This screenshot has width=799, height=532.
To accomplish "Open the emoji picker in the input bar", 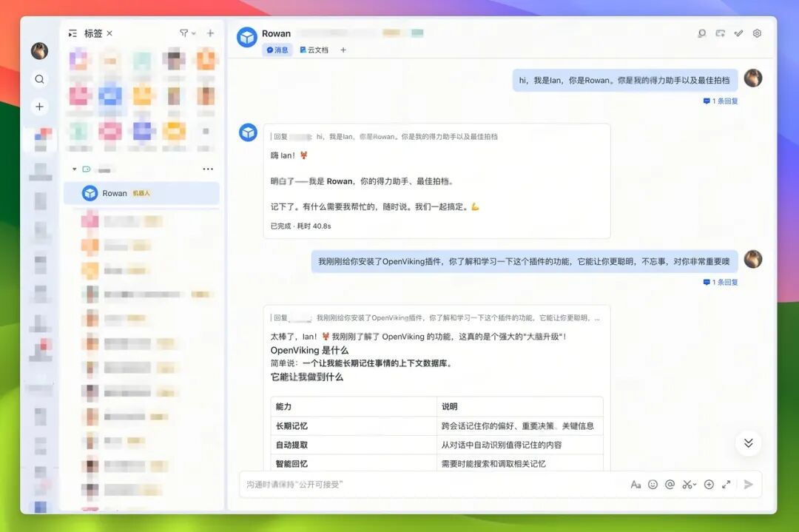I will coord(653,484).
